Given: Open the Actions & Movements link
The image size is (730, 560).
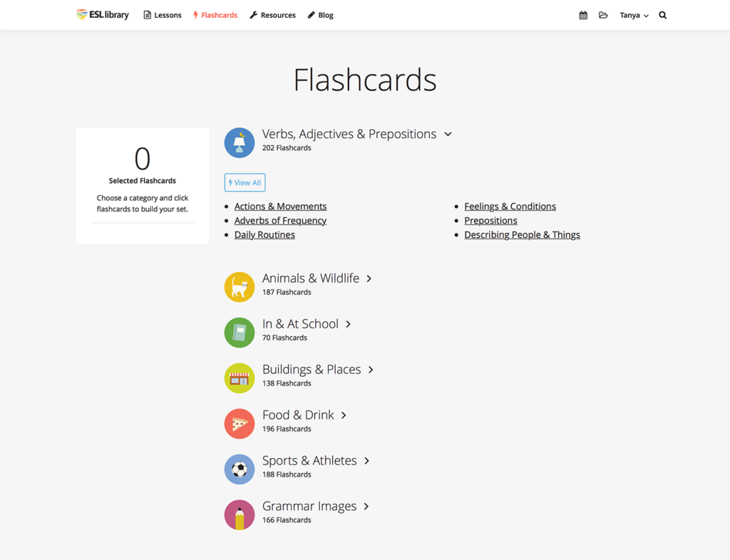Looking at the screenshot, I should pos(280,207).
